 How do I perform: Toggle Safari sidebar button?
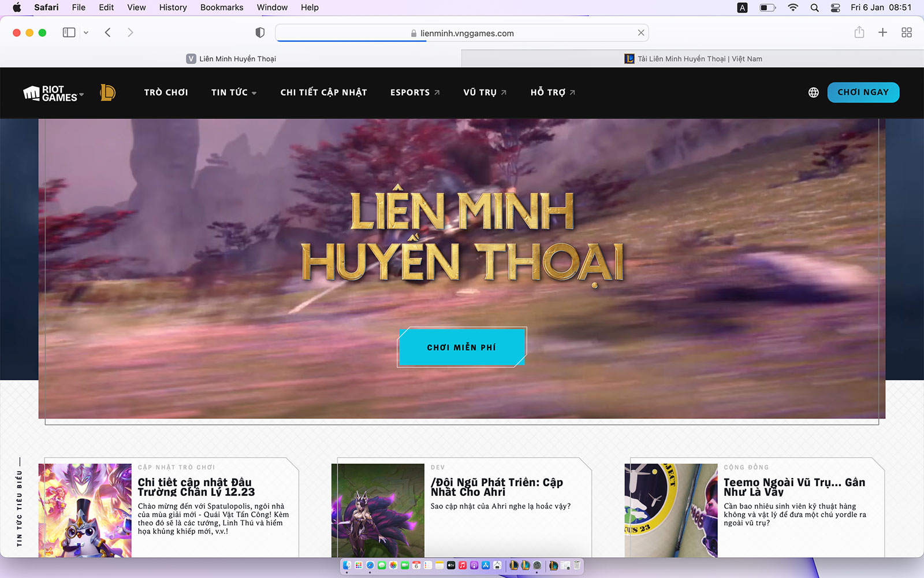[x=69, y=32]
